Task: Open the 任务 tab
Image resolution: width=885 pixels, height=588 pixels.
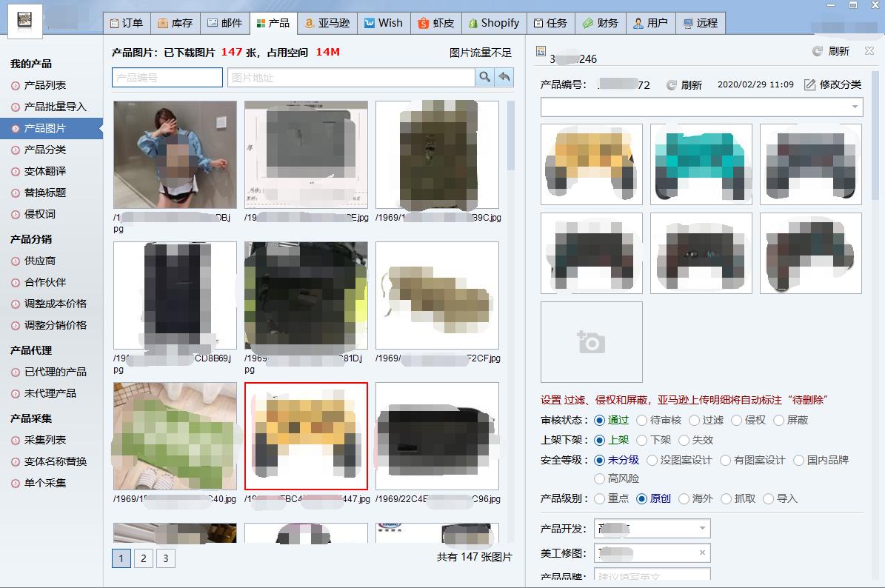Action: (550, 23)
